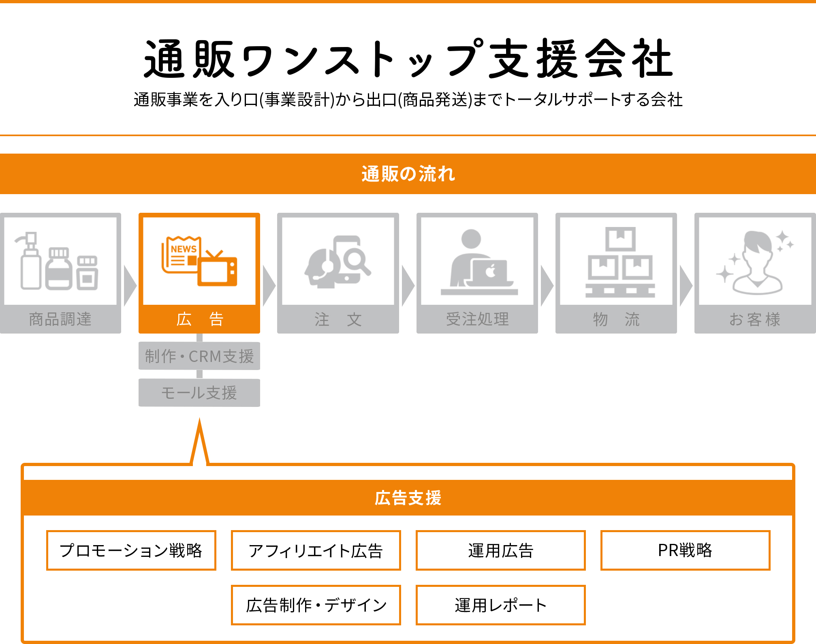Open the モール支援 box
The image size is (816, 644).
[199, 393]
